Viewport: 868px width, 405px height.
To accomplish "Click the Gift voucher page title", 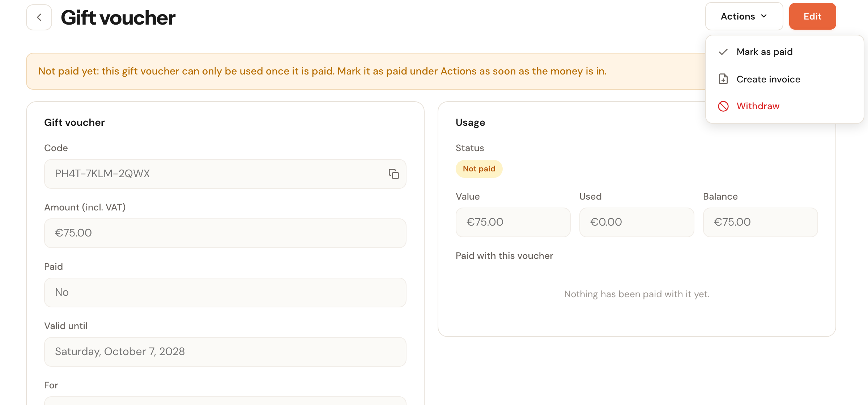I will point(118,18).
